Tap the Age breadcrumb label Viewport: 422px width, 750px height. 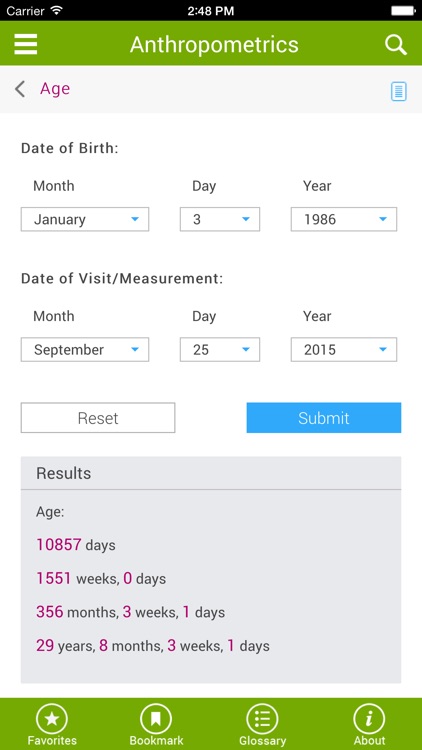click(55, 89)
